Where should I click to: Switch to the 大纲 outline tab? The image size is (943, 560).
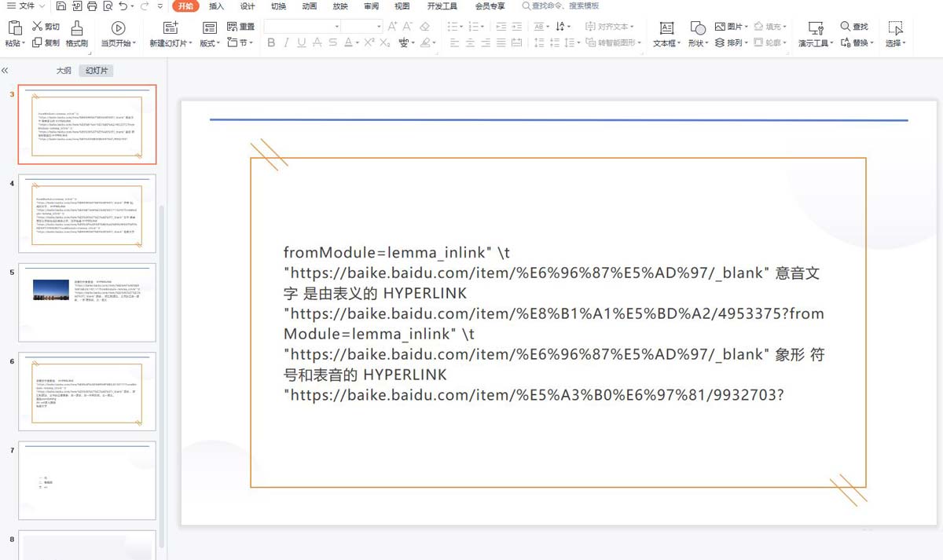point(64,71)
